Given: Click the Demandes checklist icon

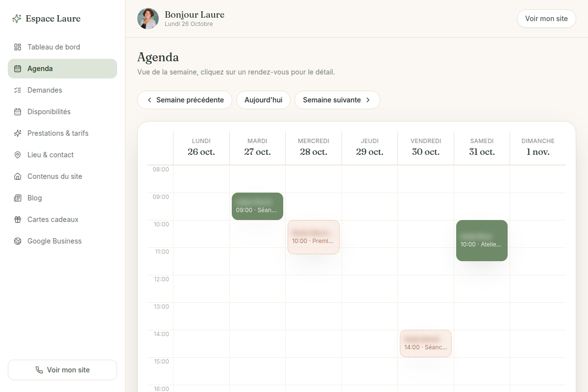Looking at the screenshot, I should (18, 90).
